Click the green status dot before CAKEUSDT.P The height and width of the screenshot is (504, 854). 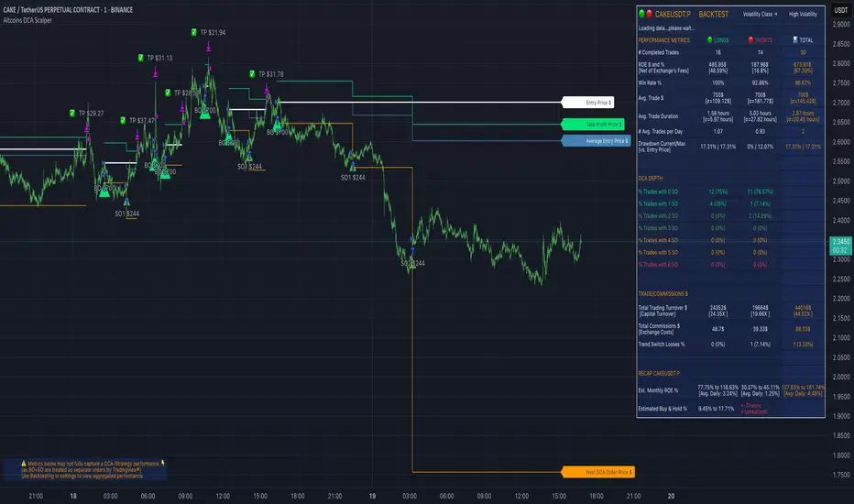point(641,14)
